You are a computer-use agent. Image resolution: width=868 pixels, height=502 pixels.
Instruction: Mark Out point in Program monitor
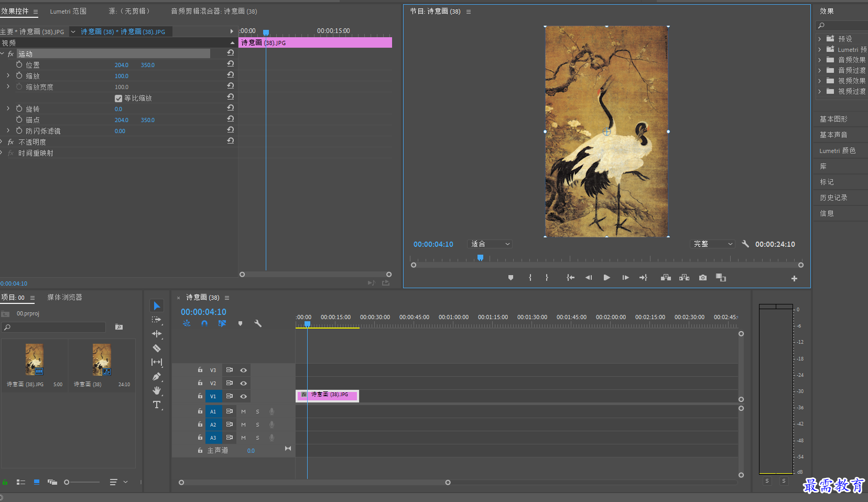tap(547, 278)
